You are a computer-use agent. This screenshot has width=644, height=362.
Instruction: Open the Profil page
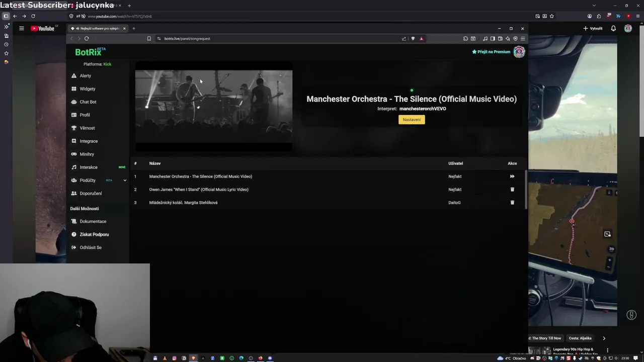pos(85,115)
